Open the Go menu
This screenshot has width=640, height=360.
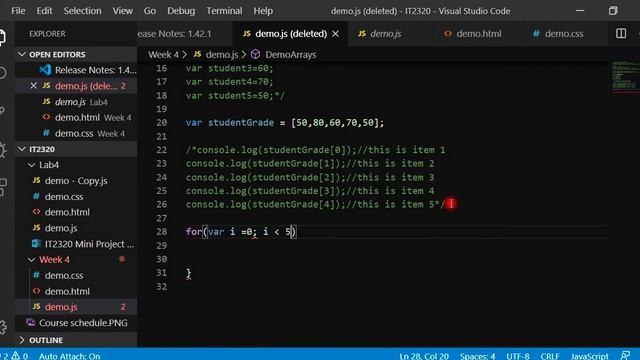click(x=150, y=11)
